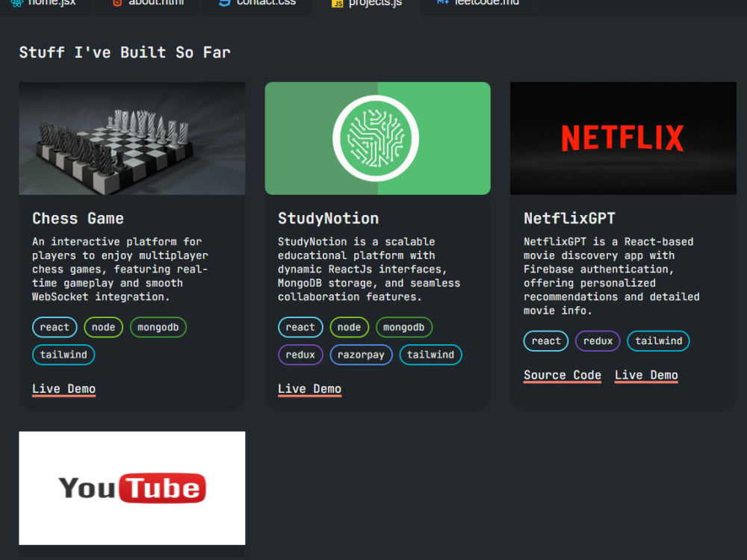Click the mongodb tag under Chess Game
The image size is (747, 560).
click(158, 327)
